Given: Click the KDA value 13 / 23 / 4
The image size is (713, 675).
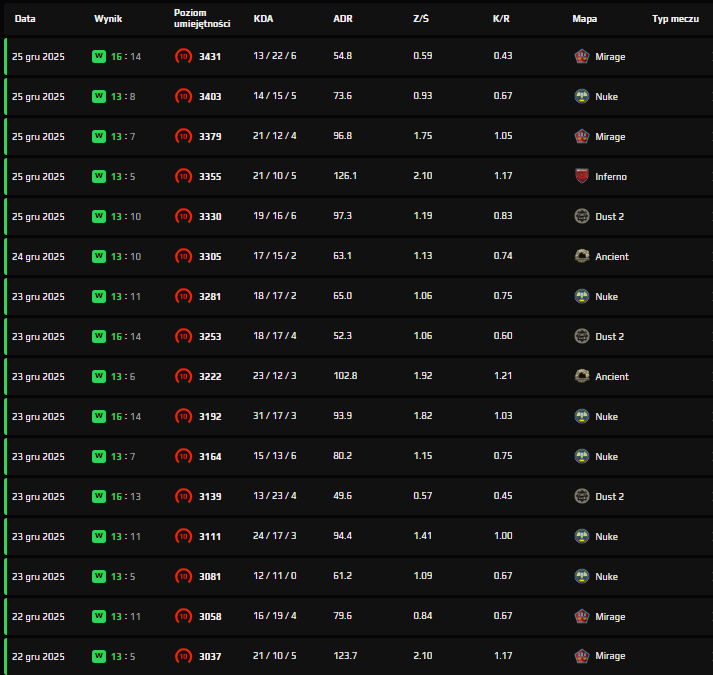Looking at the screenshot, I should (275, 496).
